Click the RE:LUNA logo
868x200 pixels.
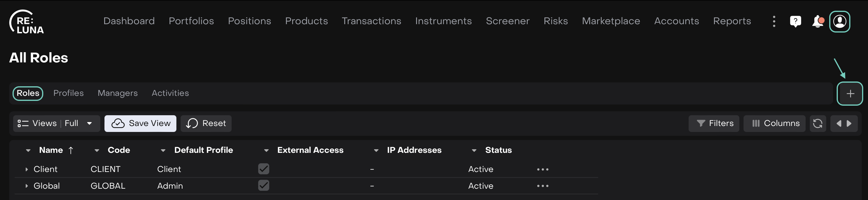26,22
